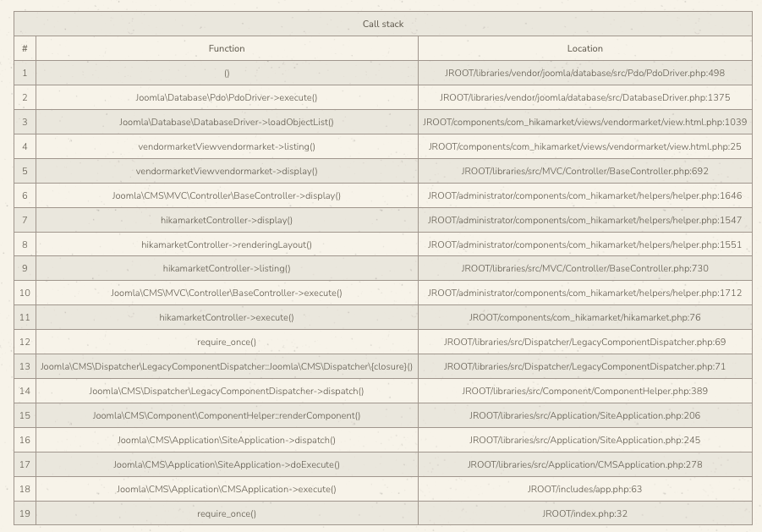Image resolution: width=762 pixels, height=532 pixels.
Task: Select the SiteApplication.php:245 location cell
Action: click(x=584, y=440)
